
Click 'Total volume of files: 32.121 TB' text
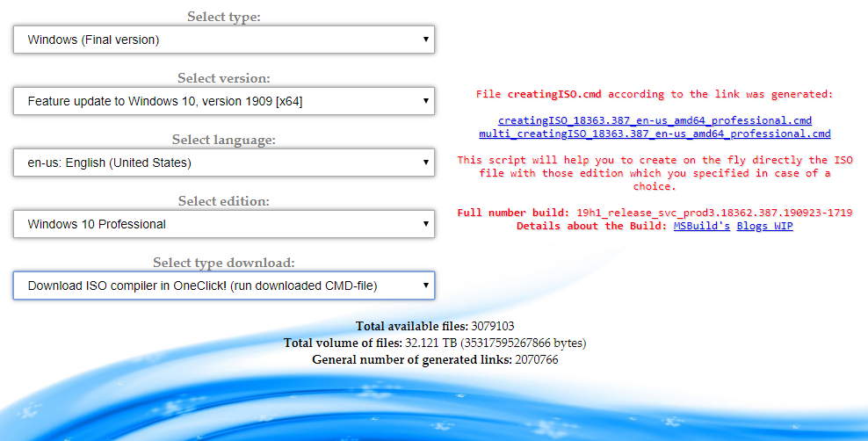click(x=435, y=343)
